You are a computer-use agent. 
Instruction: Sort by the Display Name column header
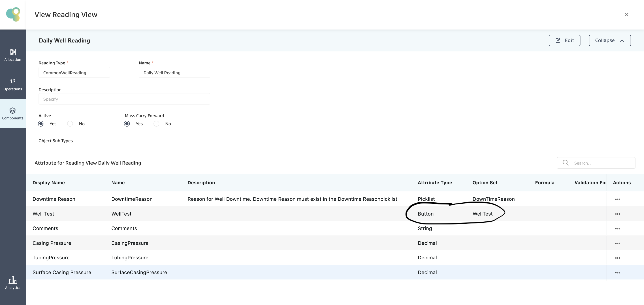click(49, 183)
